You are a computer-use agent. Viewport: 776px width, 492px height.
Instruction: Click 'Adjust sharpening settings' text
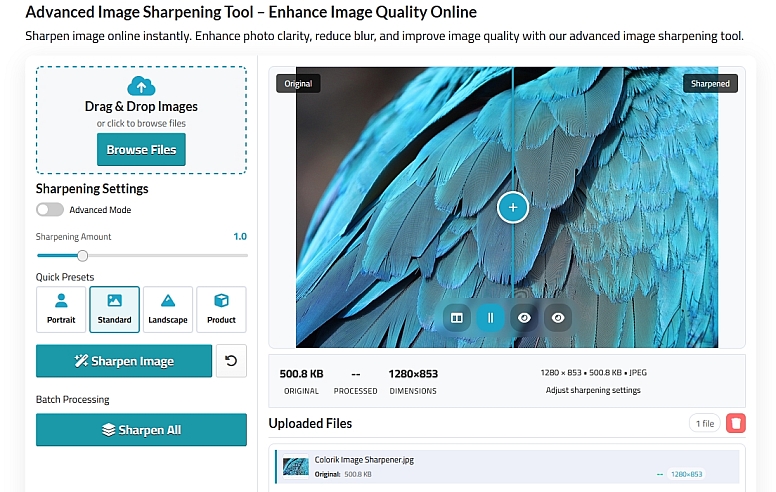click(x=593, y=390)
